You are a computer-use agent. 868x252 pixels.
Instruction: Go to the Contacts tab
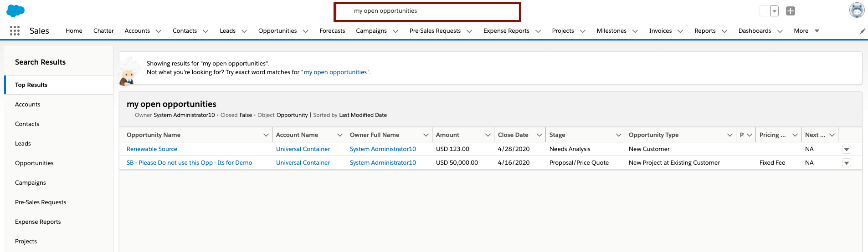185,31
